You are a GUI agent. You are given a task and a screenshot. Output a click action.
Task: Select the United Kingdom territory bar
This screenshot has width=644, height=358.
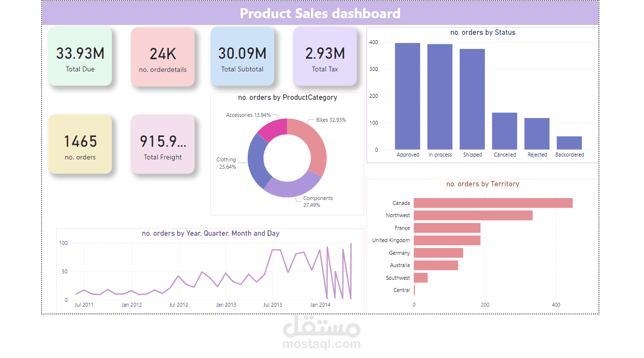(x=447, y=240)
